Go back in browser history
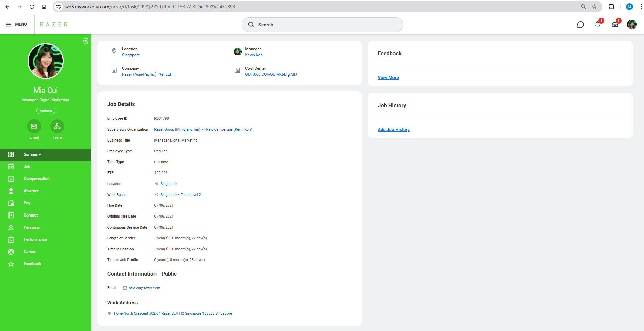 tap(7, 7)
